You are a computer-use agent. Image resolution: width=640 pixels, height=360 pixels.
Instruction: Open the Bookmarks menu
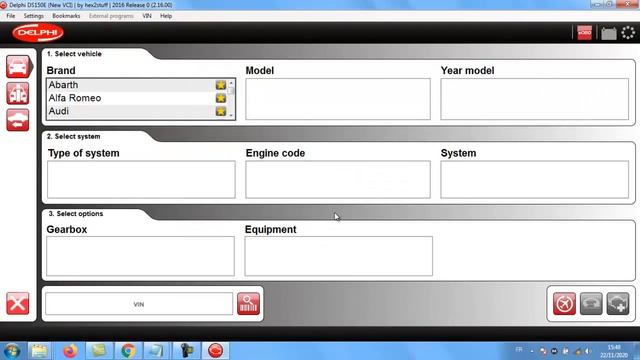(66, 16)
